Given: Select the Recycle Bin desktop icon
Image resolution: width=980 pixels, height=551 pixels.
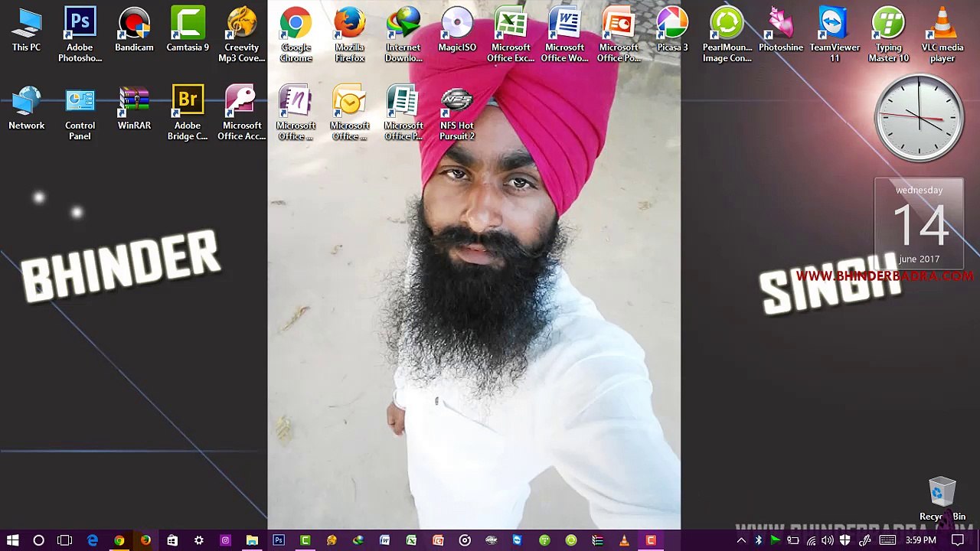Looking at the screenshot, I should (x=942, y=500).
